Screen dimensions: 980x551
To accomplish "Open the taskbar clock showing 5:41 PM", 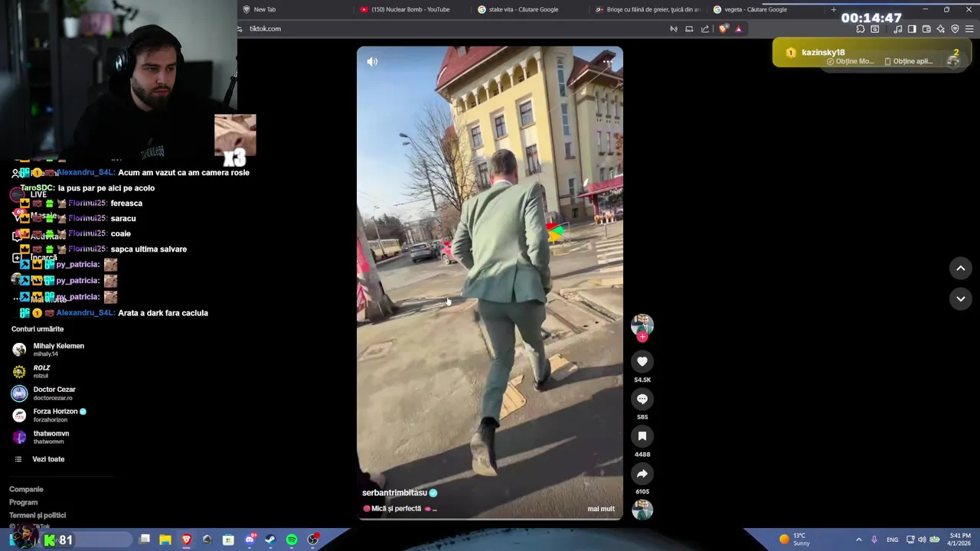I will [960, 540].
